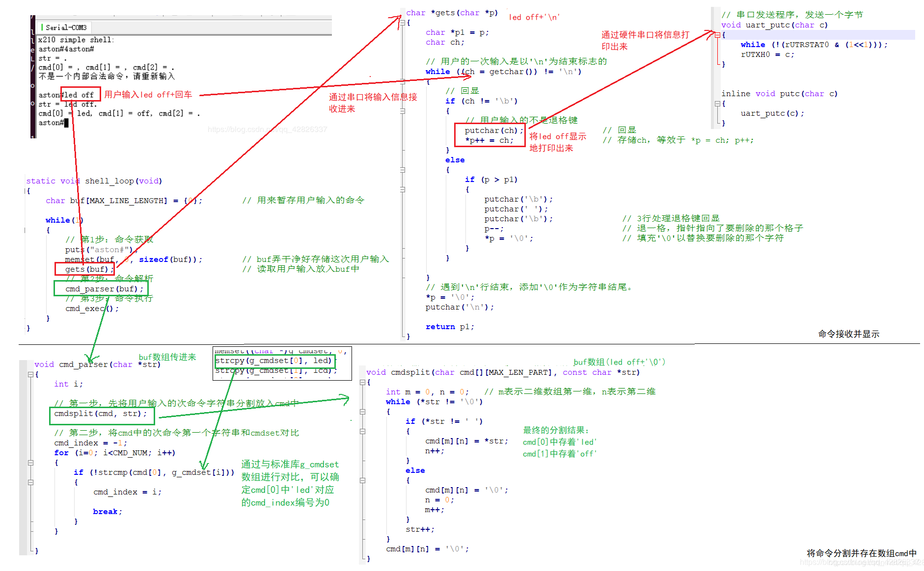This screenshot has height=571, width=924.
Task: Collapse the gets function body fold marker
Action: tap(402, 23)
